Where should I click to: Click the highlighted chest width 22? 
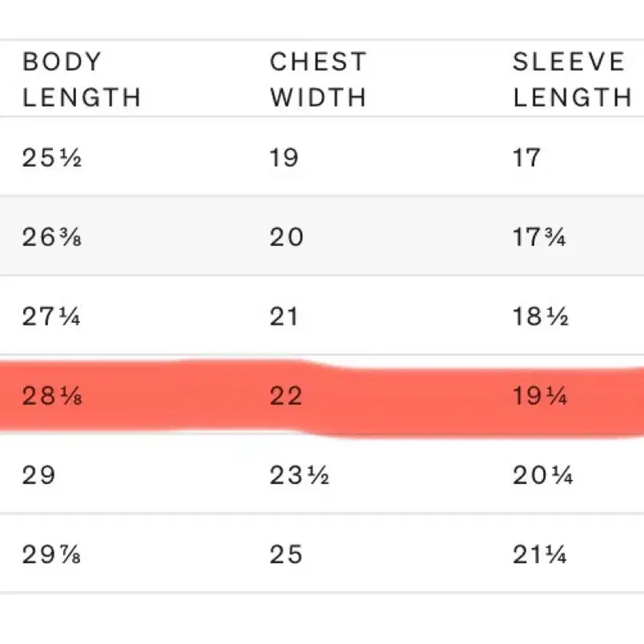(286, 396)
